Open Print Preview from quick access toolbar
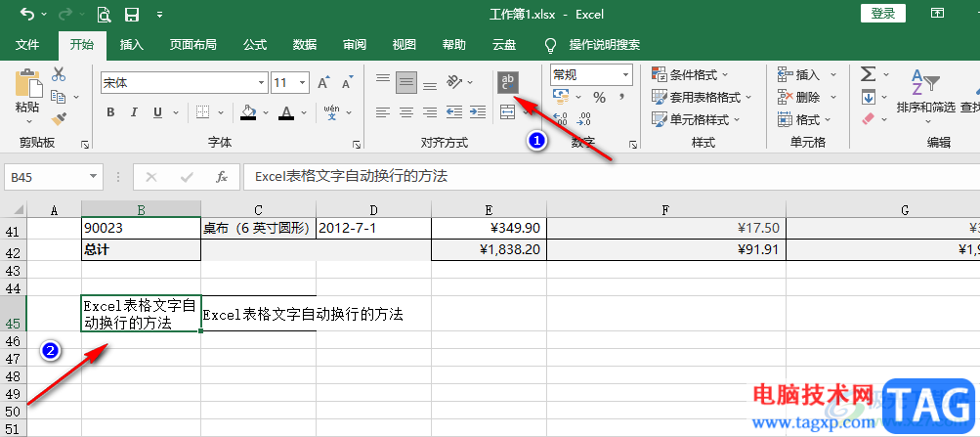980x437 pixels. click(x=104, y=14)
